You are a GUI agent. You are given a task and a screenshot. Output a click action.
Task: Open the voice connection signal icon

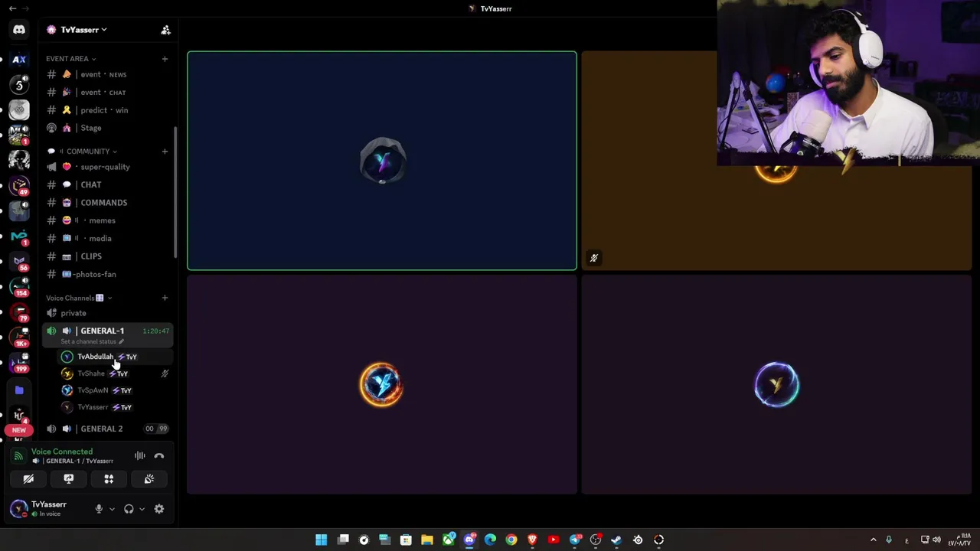pos(18,456)
